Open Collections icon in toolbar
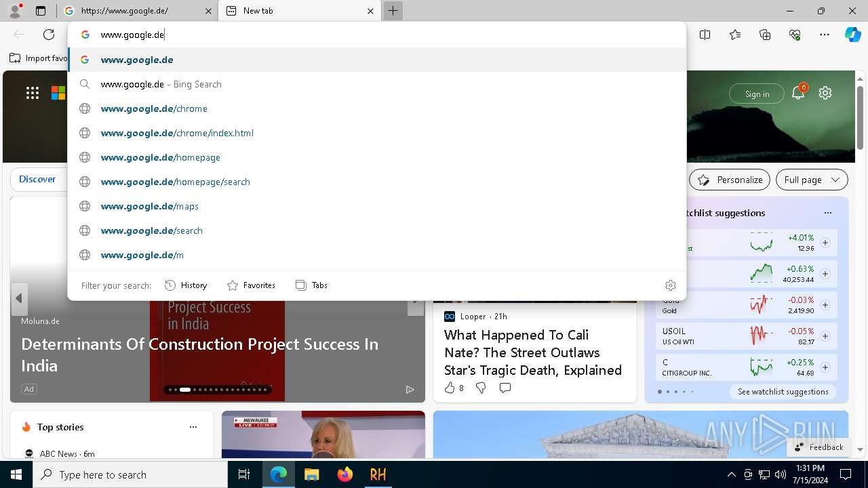This screenshot has height=488, width=868. tap(765, 35)
